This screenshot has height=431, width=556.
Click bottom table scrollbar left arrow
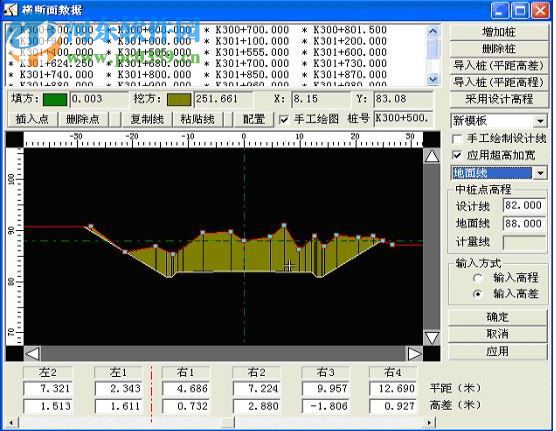11,422
